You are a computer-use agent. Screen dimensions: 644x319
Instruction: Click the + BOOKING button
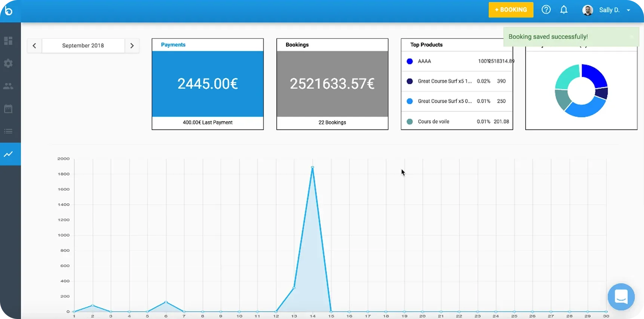510,10
